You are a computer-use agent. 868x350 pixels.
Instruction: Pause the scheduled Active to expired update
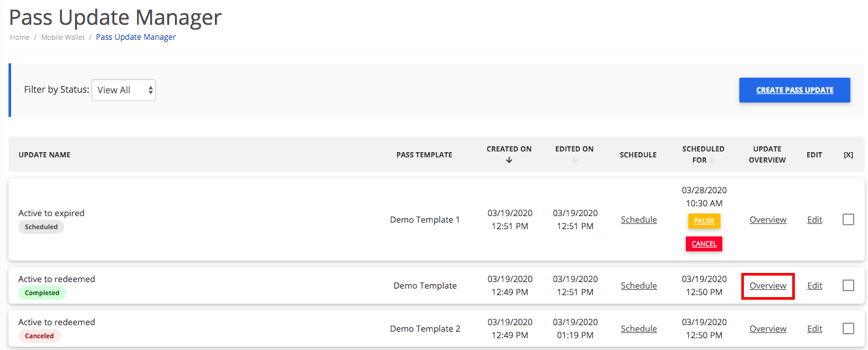(x=703, y=221)
